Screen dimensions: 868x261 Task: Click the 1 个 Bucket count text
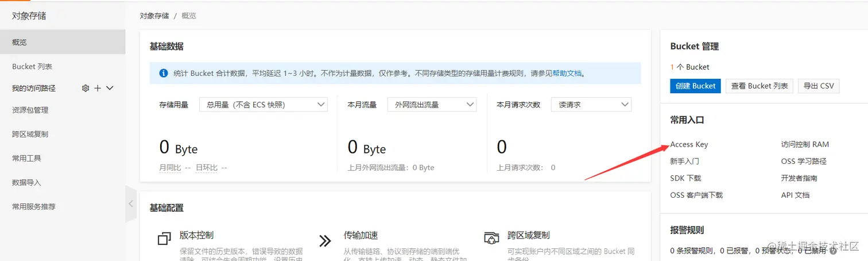(x=689, y=67)
